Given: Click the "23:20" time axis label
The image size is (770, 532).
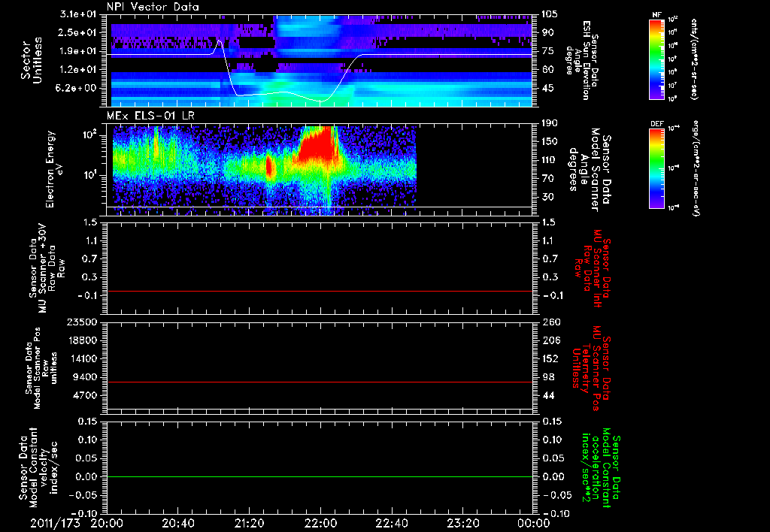Looking at the screenshot, I should click(x=462, y=523).
